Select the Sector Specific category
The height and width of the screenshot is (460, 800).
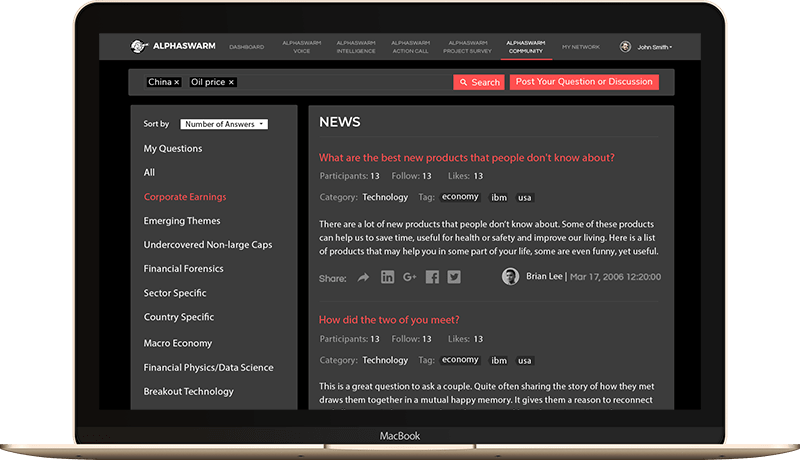(175, 293)
